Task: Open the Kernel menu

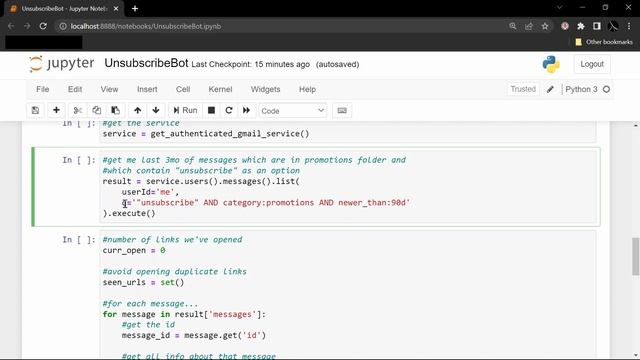Action: [x=220, y=89]
